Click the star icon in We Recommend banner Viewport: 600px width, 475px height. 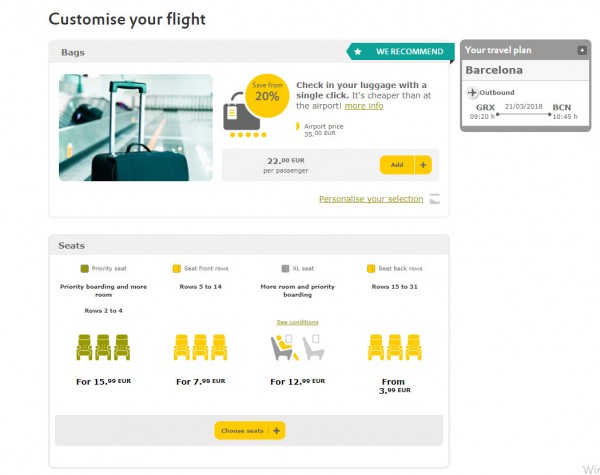(357, 52)
